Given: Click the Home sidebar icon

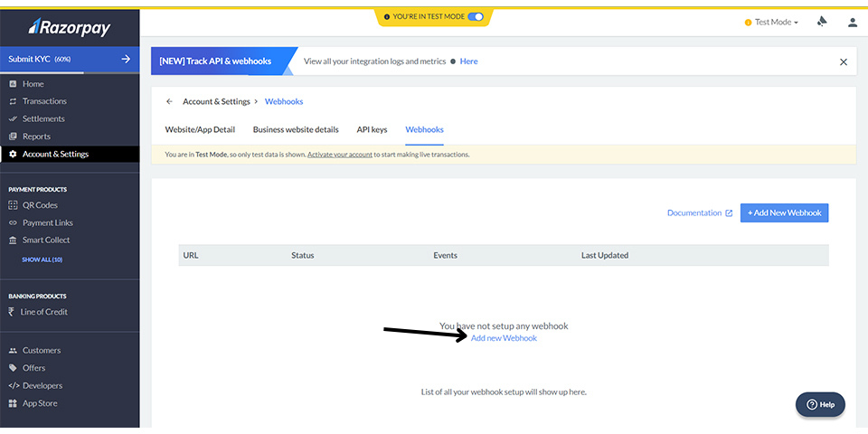Looking at the screenshot, I should [13, 84].
